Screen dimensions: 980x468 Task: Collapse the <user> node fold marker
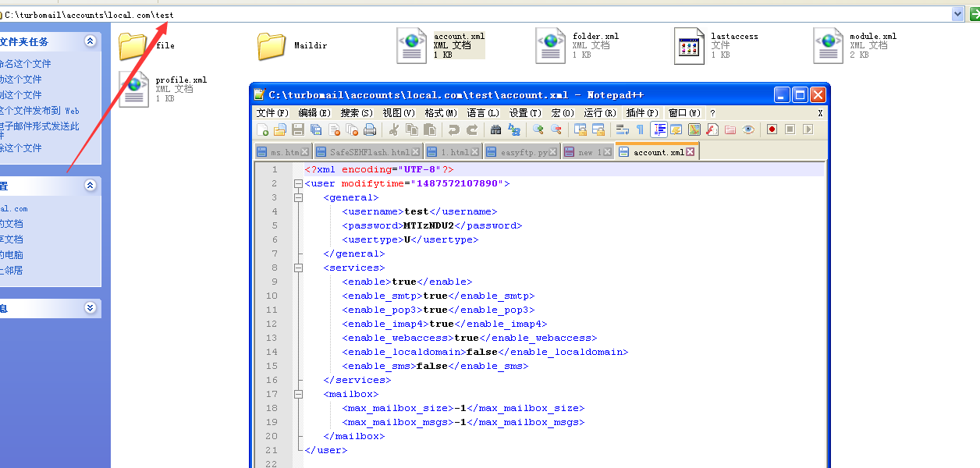[298, 184]
